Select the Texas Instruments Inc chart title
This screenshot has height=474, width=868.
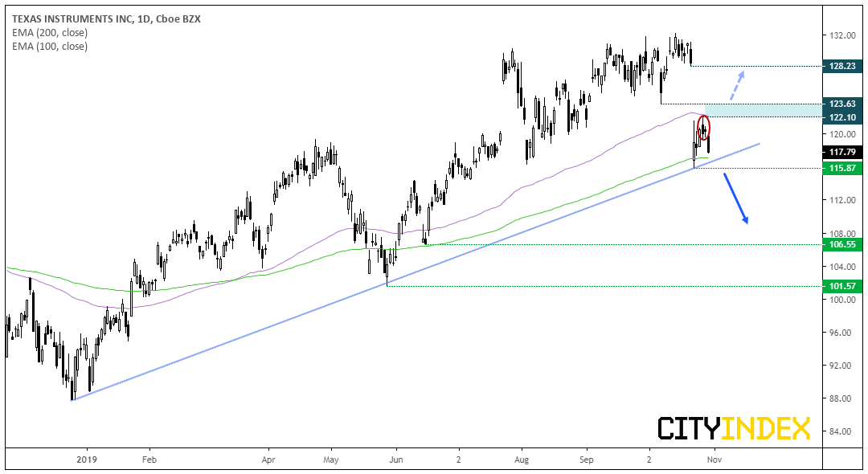[106, 18]
